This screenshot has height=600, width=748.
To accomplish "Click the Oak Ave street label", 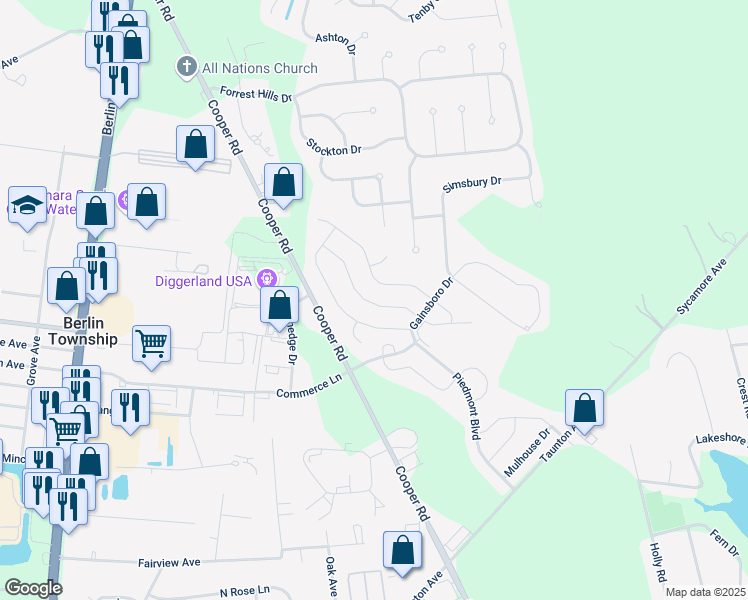I will [x=331, y=577].
